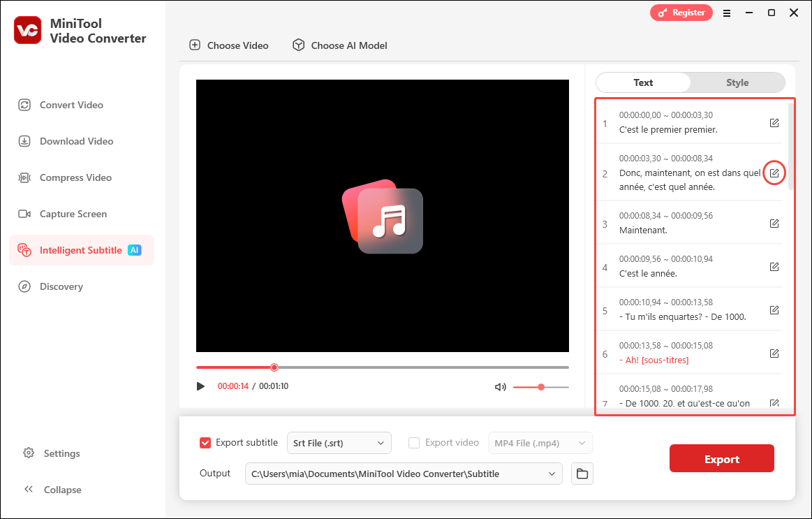
Task: Expand the MP4 File format dropdown
Action: (x=540, y=442)
